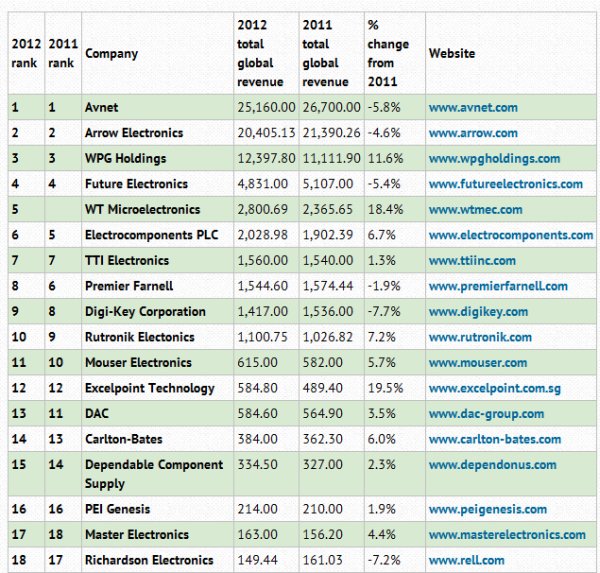Visit www.wpgholdings.com website link
This screenshot has width=600, height=573.
[494, 159]
